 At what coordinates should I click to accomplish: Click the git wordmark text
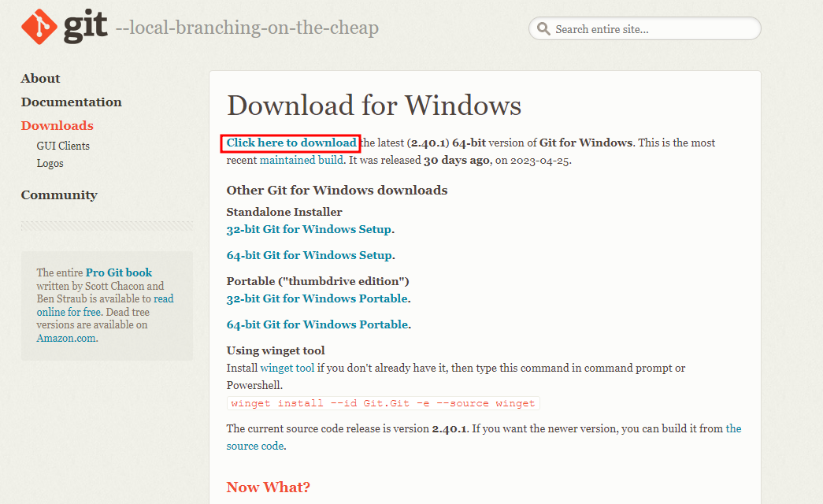point(85,26)
